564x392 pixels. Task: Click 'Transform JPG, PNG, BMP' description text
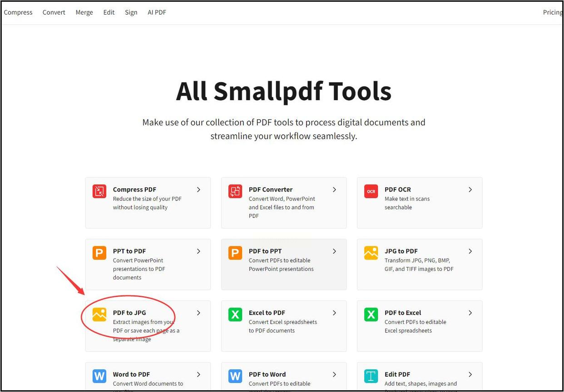pyautogui.click(x=419, y=265)
